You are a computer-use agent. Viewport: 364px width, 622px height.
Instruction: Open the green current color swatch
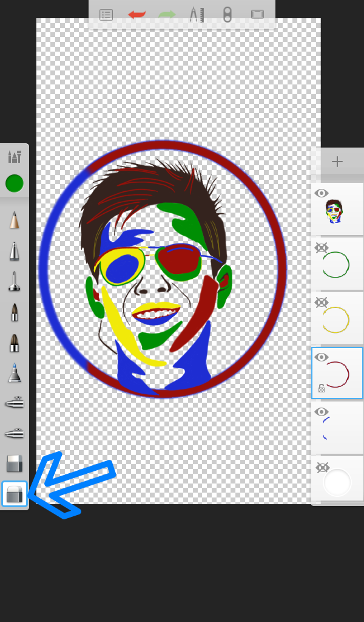pos(15,183)
